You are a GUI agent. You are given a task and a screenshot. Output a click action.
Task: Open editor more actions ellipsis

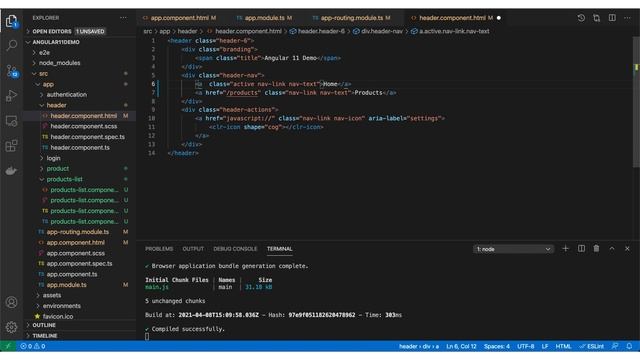pyautogui.click(x=627, y=18)
